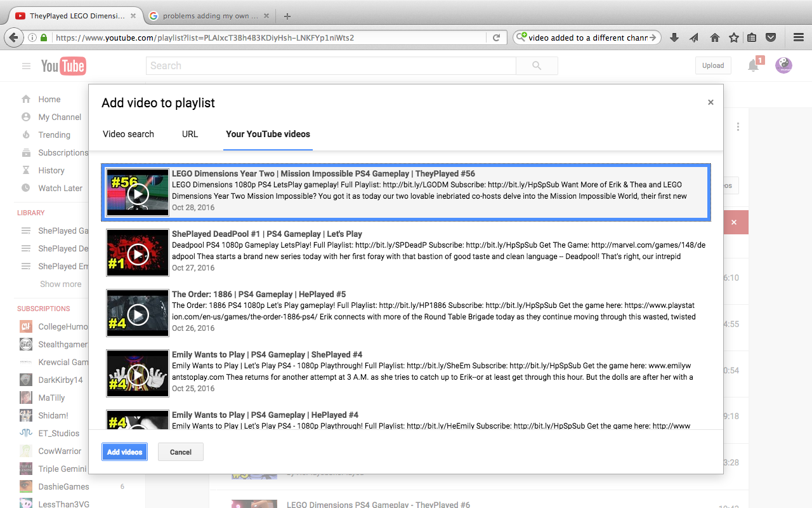Close the Google search browser tab

pos(266,16)
